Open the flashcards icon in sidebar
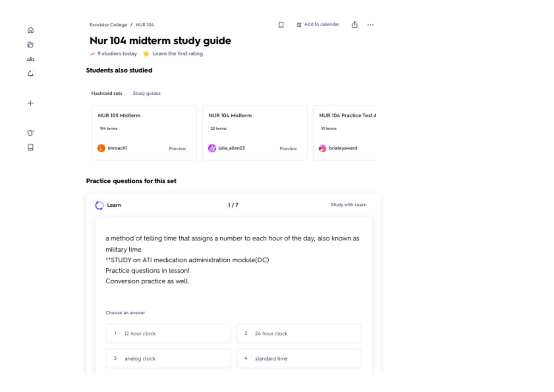The height and width of the screenshot is (392, 554). [30, 133]
